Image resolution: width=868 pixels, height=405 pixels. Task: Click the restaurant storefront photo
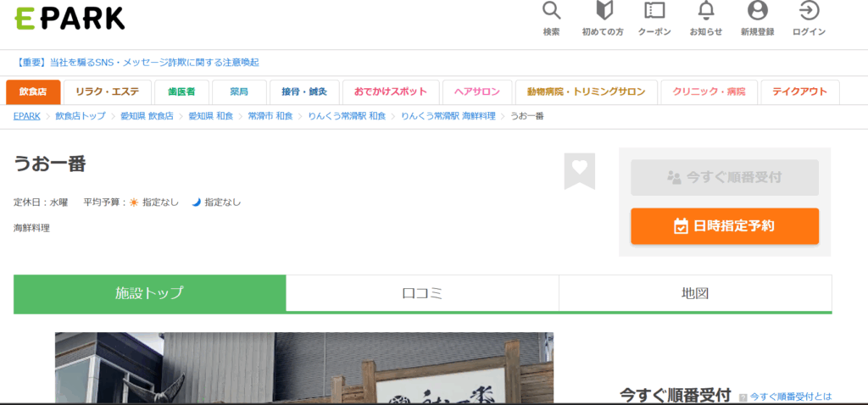pyautogui.click(x=303, y=368)
